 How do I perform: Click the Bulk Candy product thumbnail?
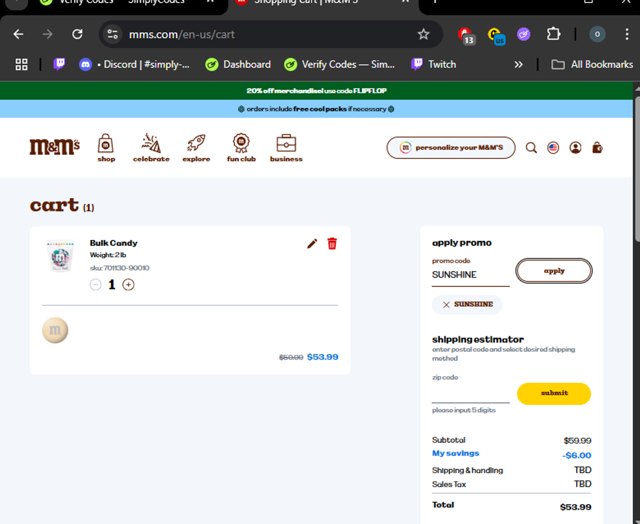coord(60,256)
